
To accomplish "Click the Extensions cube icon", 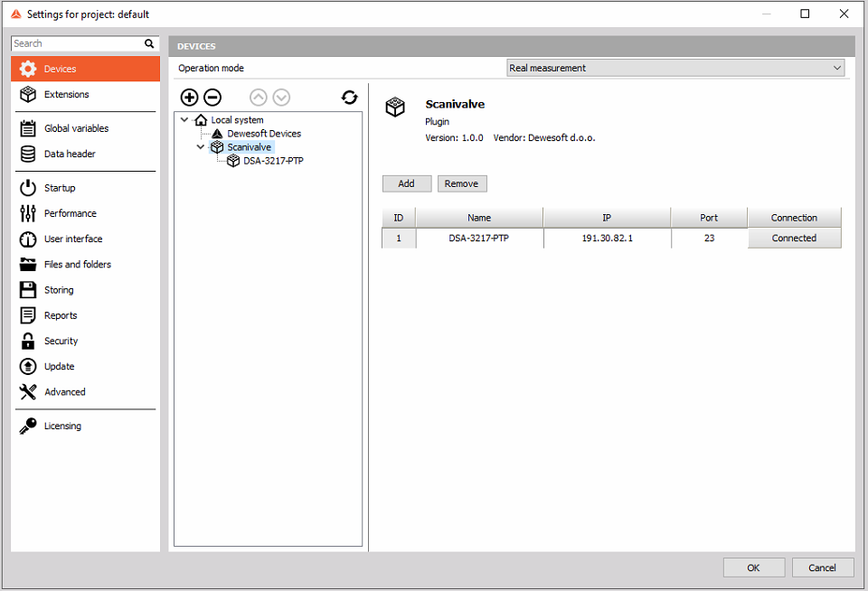I will (x=28, y=94).
